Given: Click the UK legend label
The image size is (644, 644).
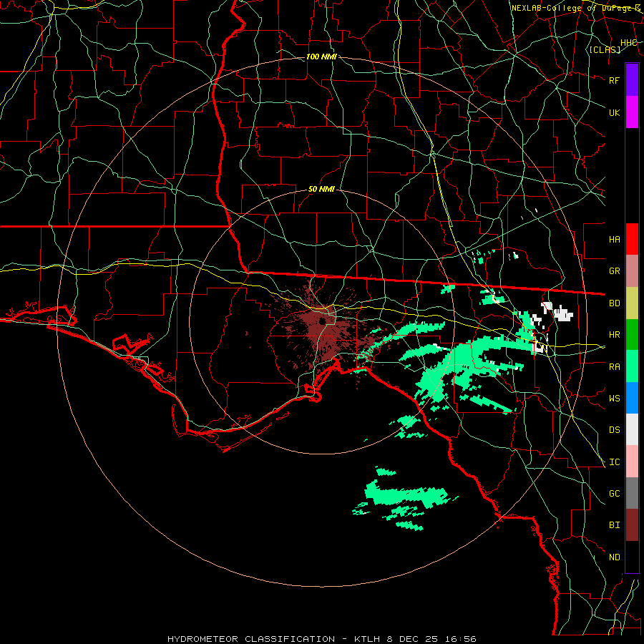Looking at the screenshot, I should (615, 112).
